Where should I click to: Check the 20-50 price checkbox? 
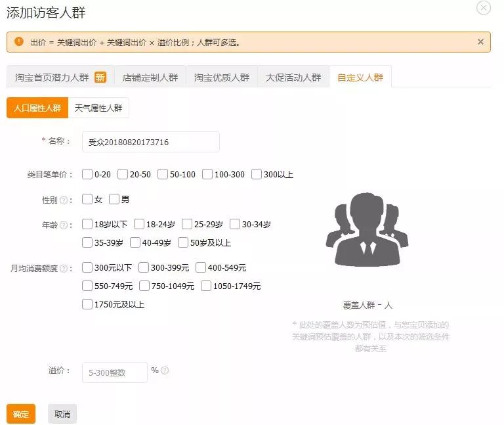coord(123,174)
